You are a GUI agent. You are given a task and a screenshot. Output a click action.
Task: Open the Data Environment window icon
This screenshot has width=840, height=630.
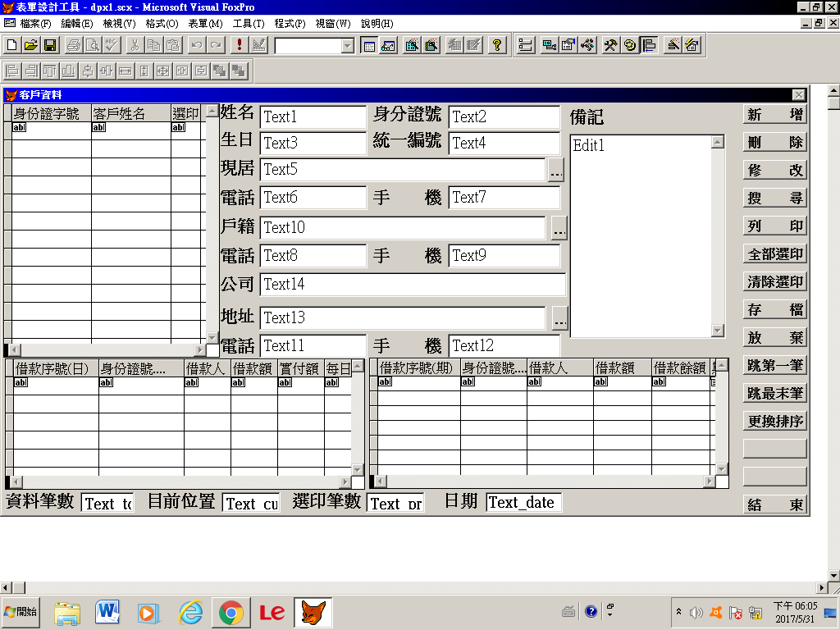548,46
